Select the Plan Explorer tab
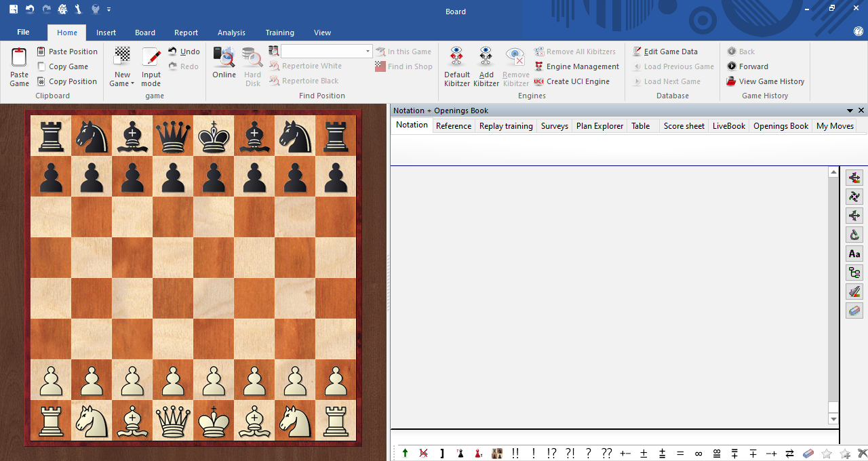Screen dimensions: 868x461 599,126
